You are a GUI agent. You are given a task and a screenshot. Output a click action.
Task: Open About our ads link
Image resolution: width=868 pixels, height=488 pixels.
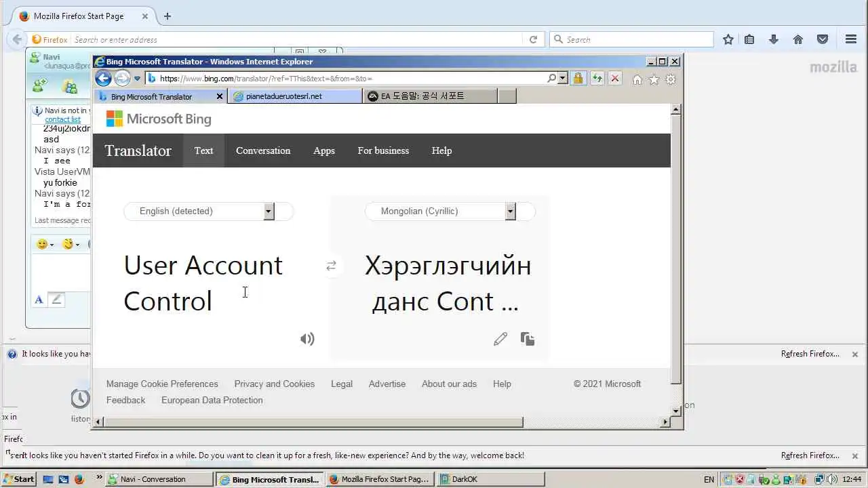449,384
